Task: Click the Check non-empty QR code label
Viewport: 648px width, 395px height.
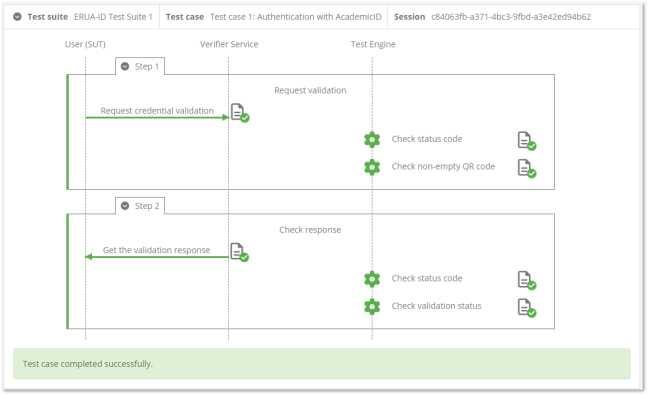Action: (x=443, y=167)
